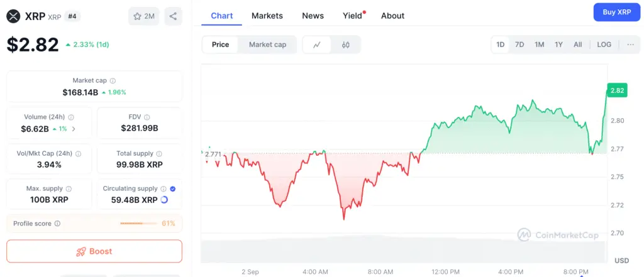Click rocket icon on Boost button
The height and width of the screenshot is (277, 644).
[x=80, y=251]
